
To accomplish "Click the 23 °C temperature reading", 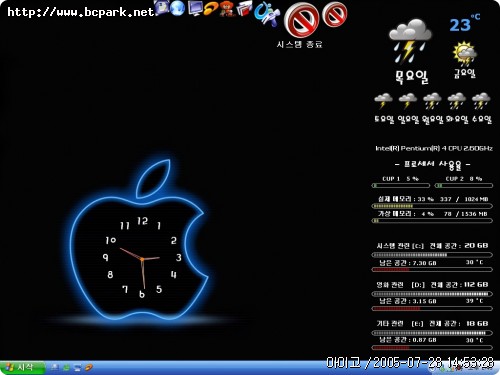I will [465, 23].
